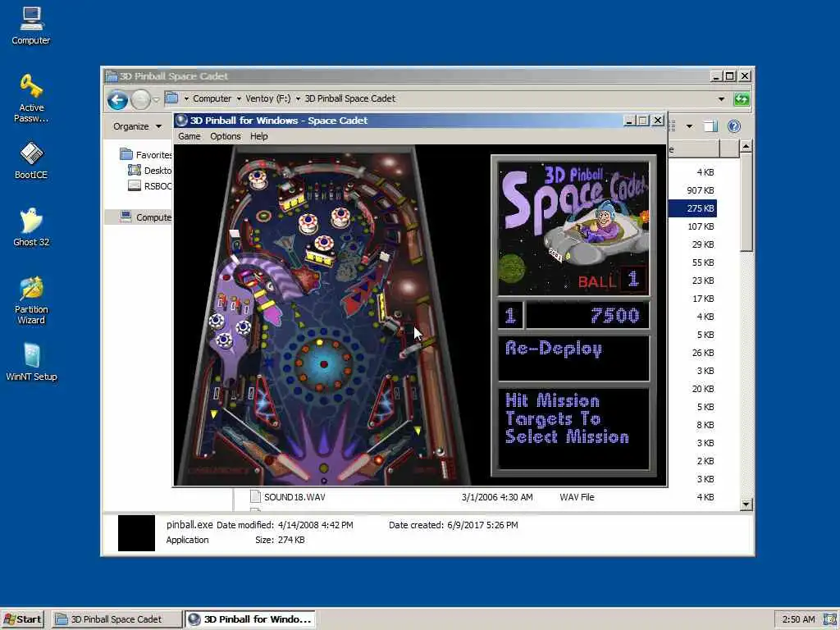Select the file row with size 26 KB
Image resolution: width=840 pixels, height=630 pixels.
click(x=692, y=353)
